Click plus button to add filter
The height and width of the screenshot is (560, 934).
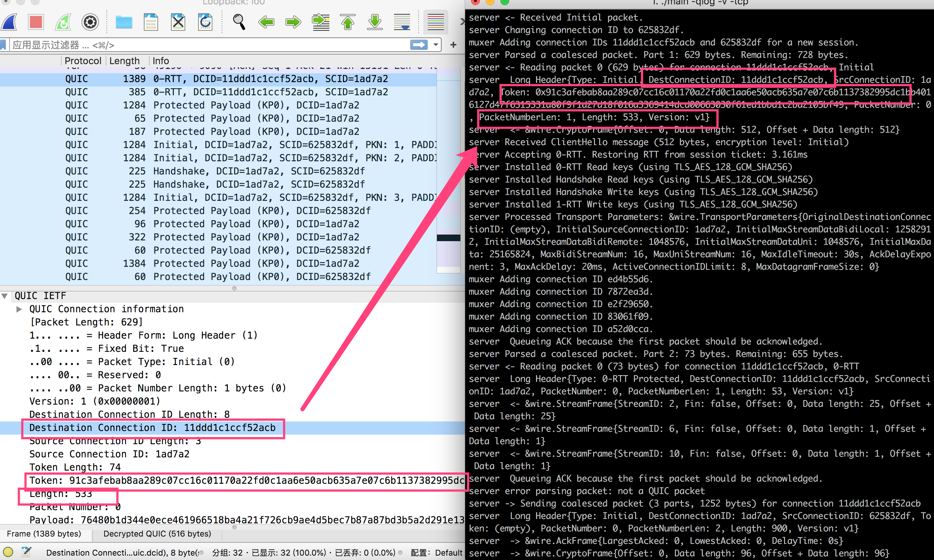click(x=453, y=45)
